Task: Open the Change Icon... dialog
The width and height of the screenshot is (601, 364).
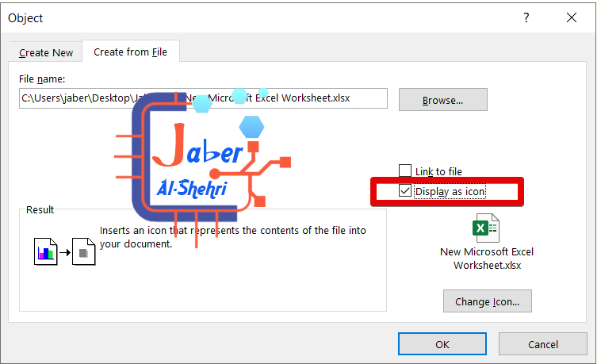Action: (487, 301)
